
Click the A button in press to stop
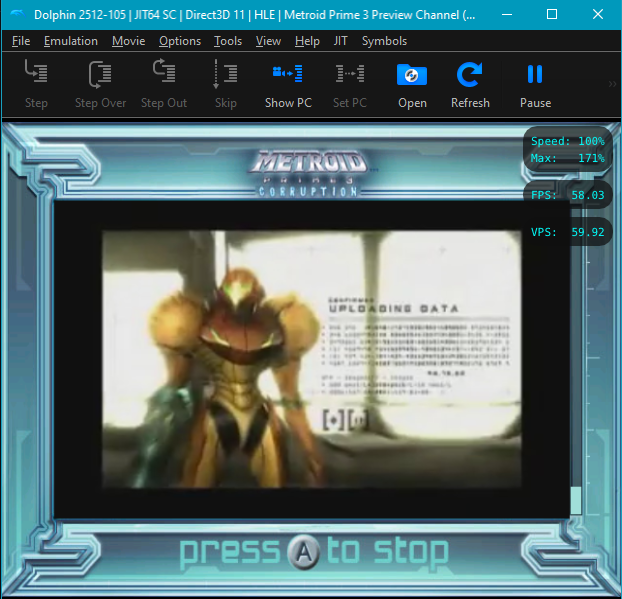[x=303, y=551]
